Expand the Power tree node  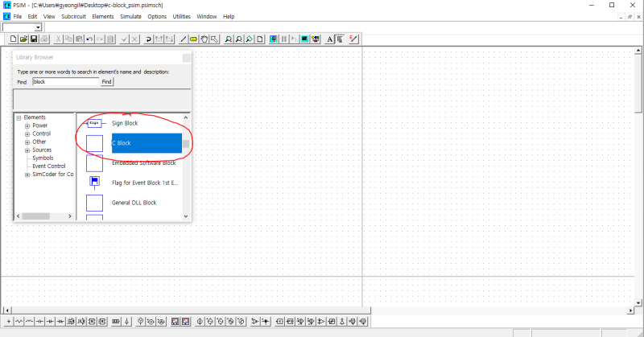pos(27,126)
